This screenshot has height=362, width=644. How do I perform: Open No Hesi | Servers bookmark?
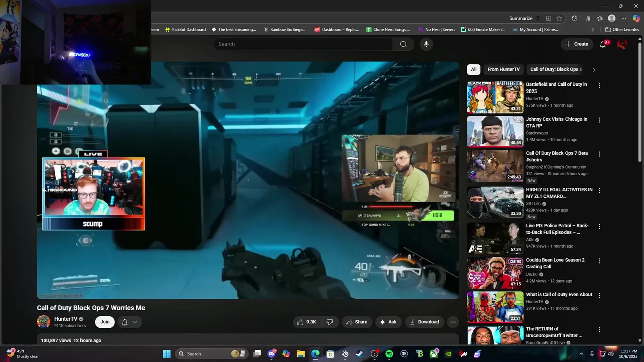click(x=436, y=30)
